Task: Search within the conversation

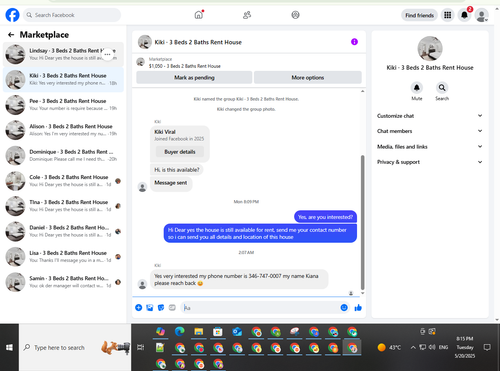Action: click(x=442, y=88)
